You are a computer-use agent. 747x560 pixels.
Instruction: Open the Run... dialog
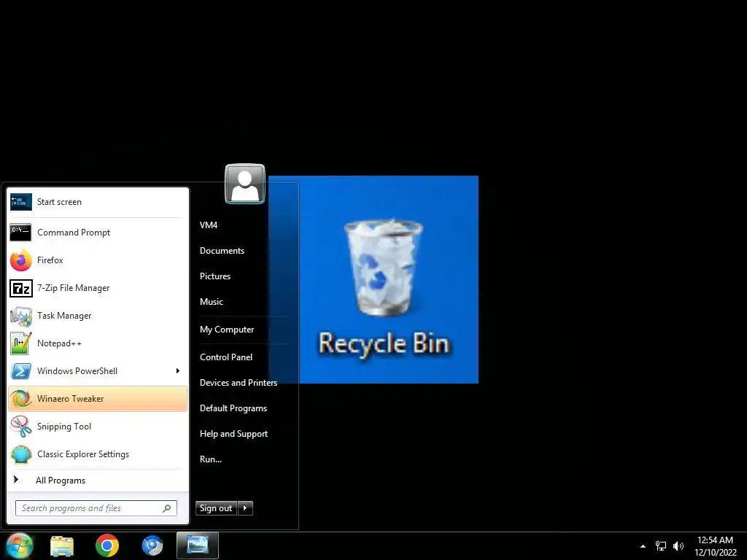211,459
